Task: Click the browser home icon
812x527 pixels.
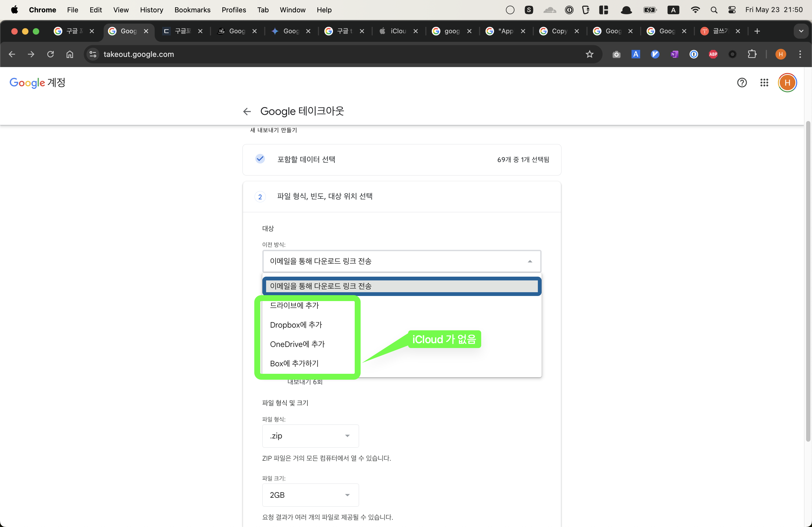Action: tap(70, 54)
